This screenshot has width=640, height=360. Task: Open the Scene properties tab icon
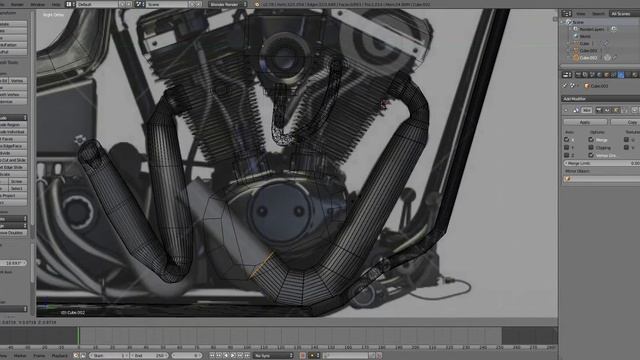click(592, 75)
